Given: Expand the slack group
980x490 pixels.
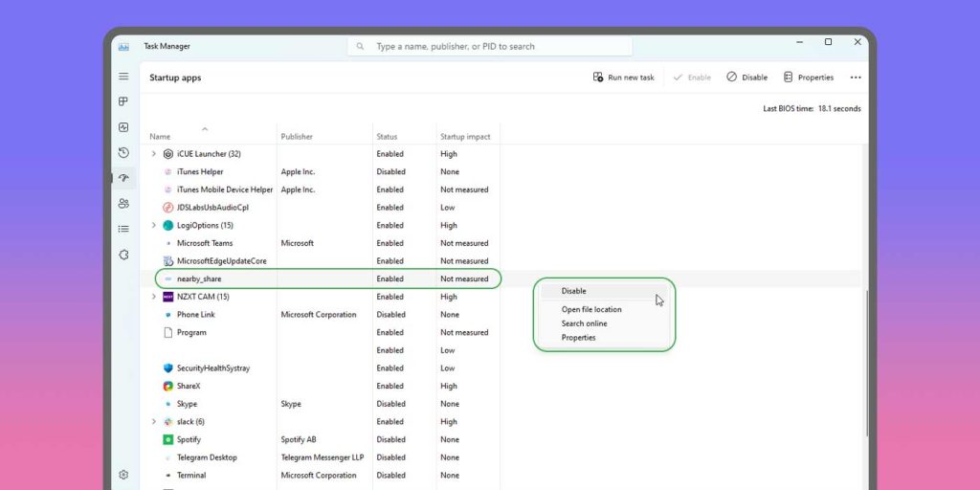Looking at the screenshot, I should click(x=153, y=422).
